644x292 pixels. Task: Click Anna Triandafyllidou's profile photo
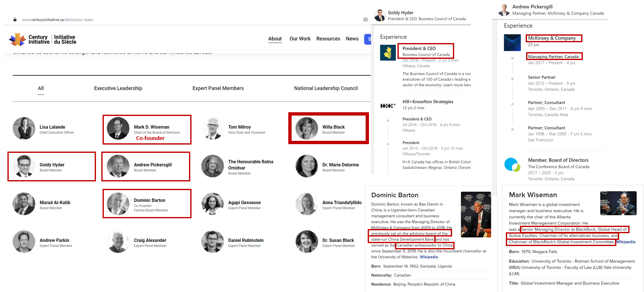307,204
